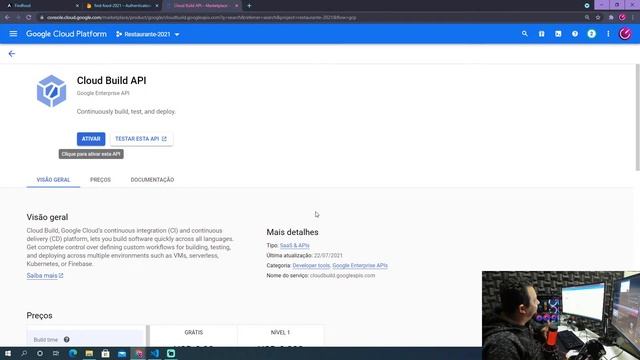Open the Cloud search magnifier in the blue header
The height and width of the screenshot is (360, 640).
point(524,34)
